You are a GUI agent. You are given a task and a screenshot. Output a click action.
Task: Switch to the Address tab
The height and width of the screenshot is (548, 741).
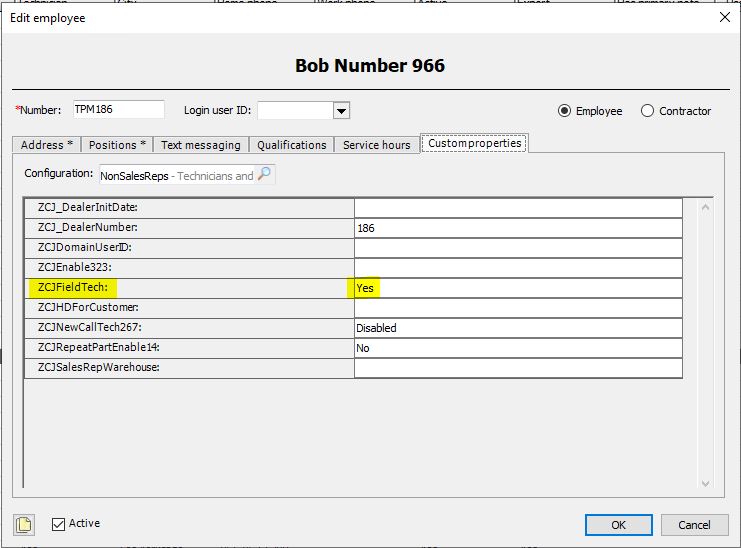click(46, 145)
